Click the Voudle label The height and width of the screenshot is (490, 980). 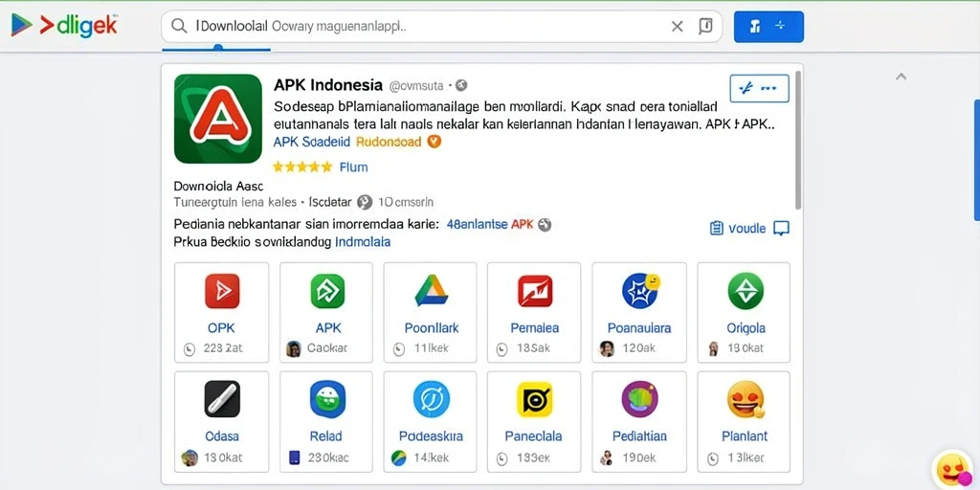[746, 228]
